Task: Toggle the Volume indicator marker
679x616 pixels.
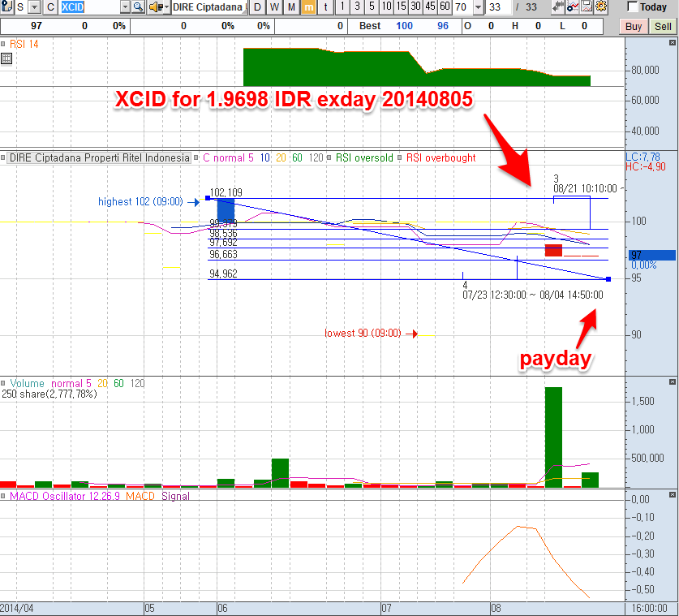Action: point(3,383)
